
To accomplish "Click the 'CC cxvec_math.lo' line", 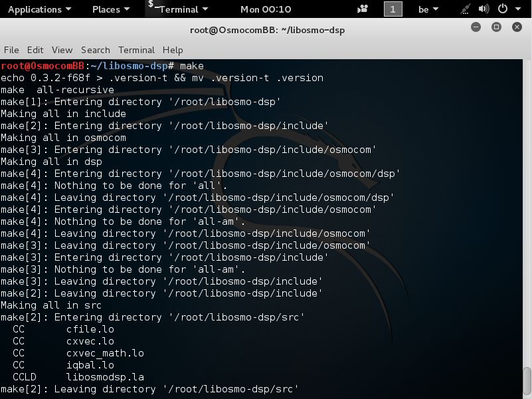I will [x=78, y=353].
